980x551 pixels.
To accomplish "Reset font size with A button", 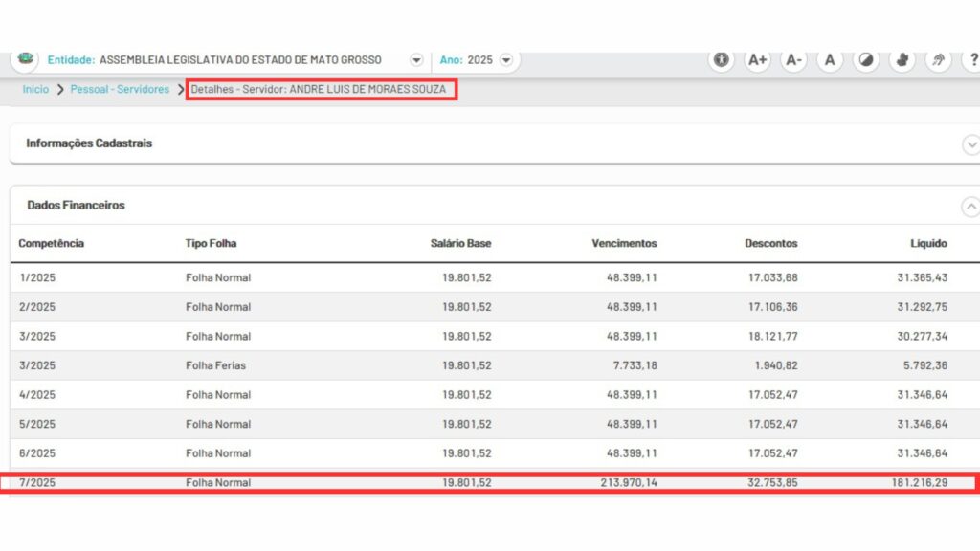I will tap(830, 59).
